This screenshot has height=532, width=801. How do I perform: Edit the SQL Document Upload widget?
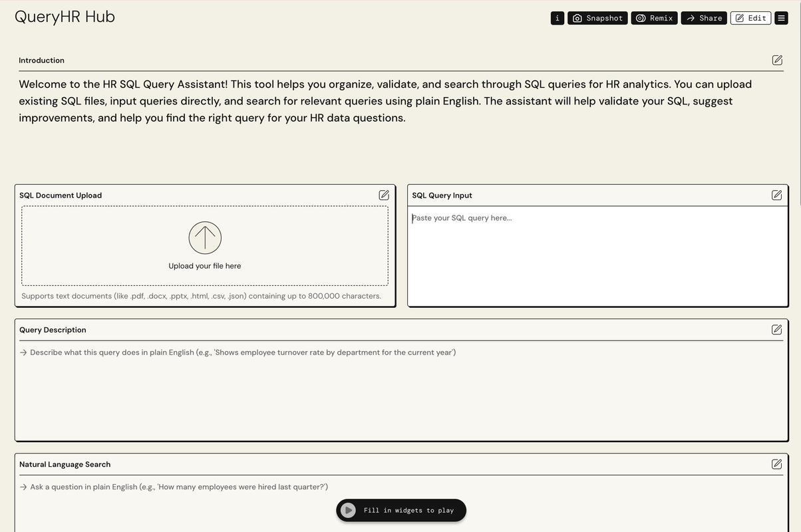(384, 195)
